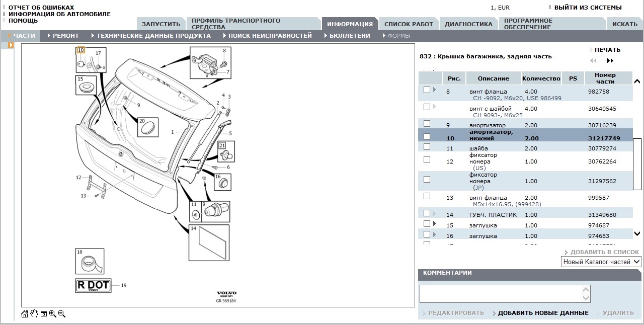The height and width of the screenshot is (325, 644).
Task: Select the pan hand tool
Action: click(34, 314)
